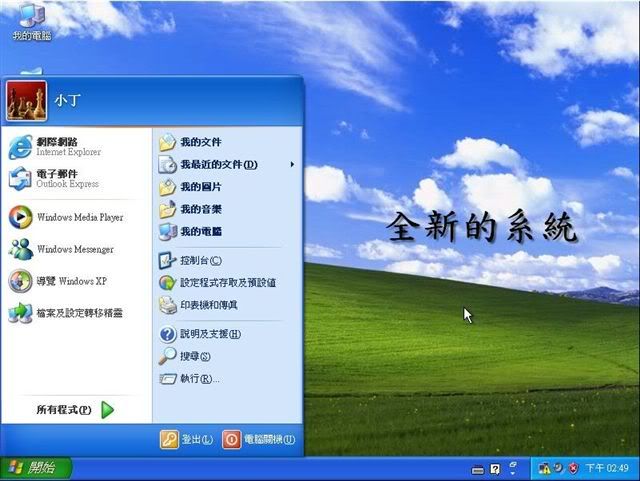
Task: Click the 登出 log off button
Action: point(187,440)
